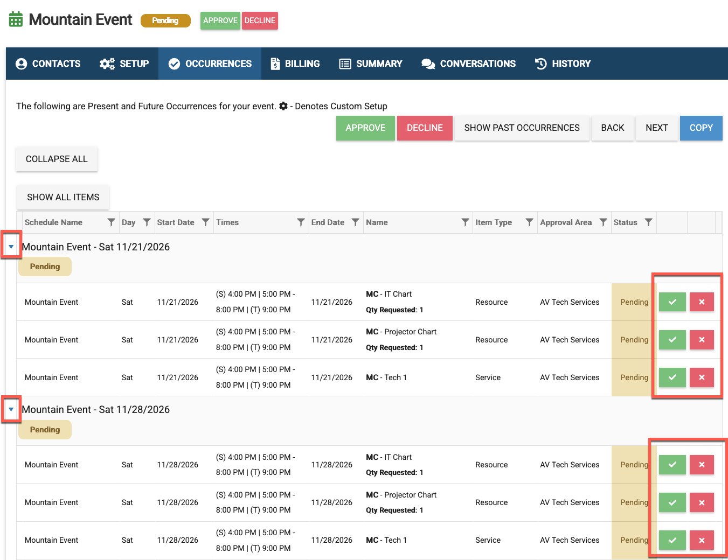Screen dimensions: 728x560
Task: Approve Tech 1 service for 11/28/2026
Action: (672, 540)
